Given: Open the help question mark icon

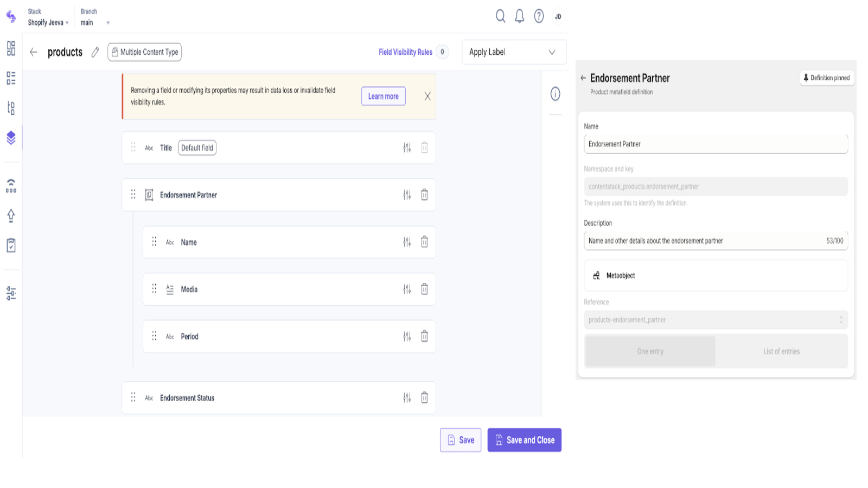Looking at the screenshot, I should pyautogui.click(x=539, y=16).
